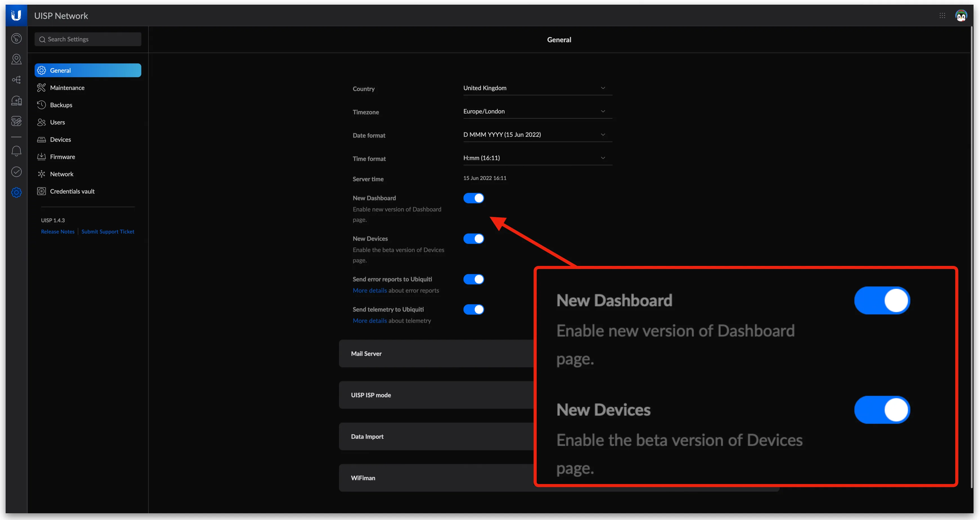Open Submit Support Ticket link
This screenshot has width=980, height=520.
click(108, 232)
